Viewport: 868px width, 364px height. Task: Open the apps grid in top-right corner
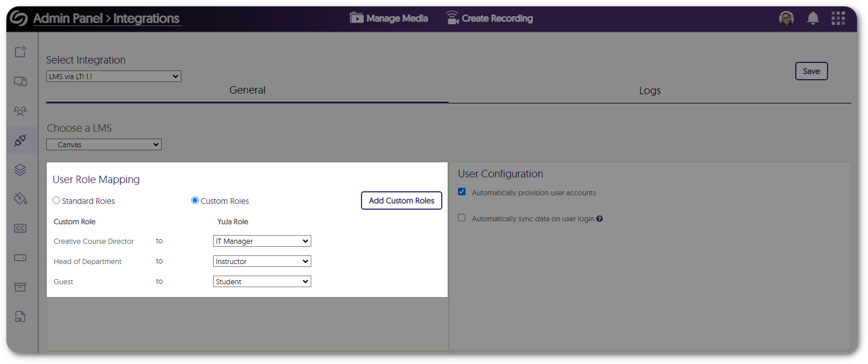(x=838, y=18)
